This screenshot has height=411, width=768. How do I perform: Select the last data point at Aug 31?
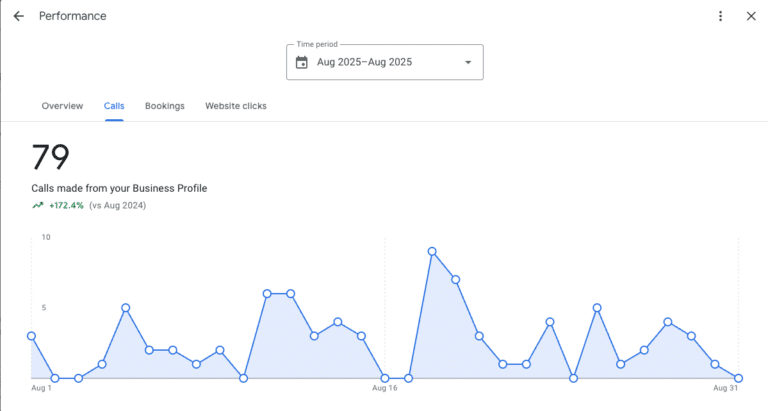pos(738,378)
